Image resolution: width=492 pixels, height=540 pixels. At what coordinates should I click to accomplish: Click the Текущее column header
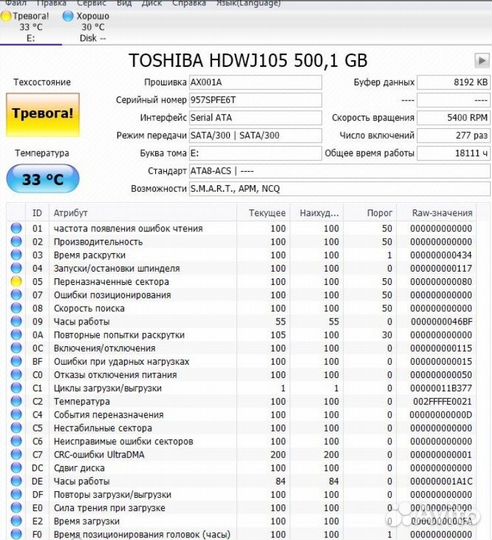pyautogui.click(x=264, y=213)
